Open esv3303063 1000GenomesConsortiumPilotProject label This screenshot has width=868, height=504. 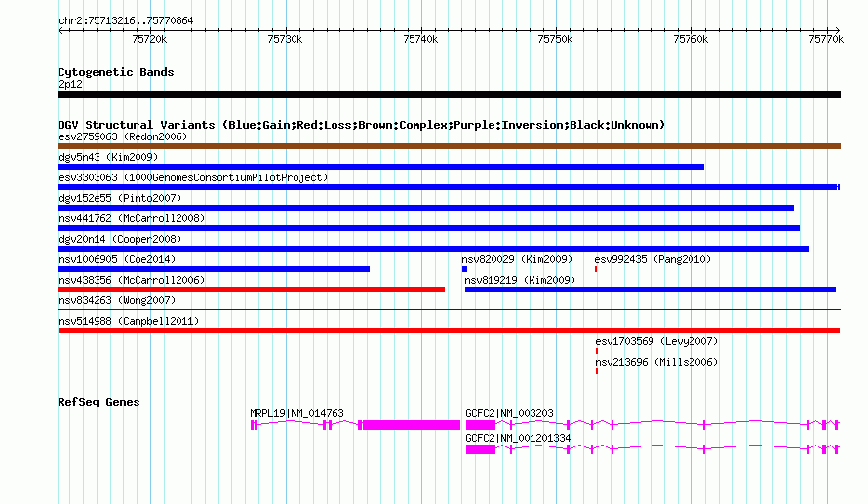click(x=193, y=177)
